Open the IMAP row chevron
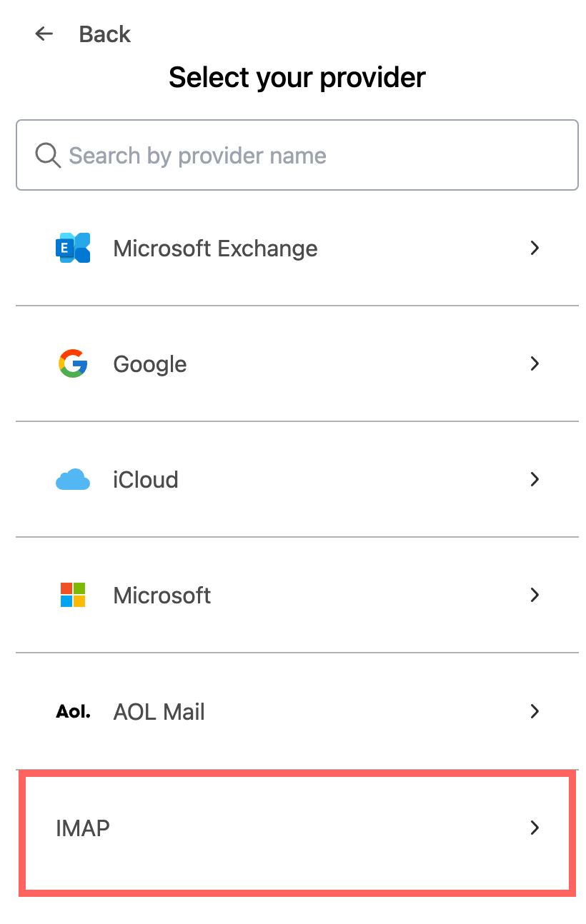This screenshot has width=586, height=924. click(535, 828)
